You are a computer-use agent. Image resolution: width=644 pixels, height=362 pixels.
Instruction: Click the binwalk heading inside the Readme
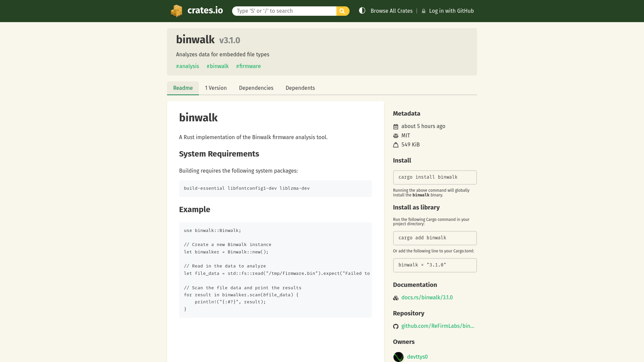pos(198,118)
